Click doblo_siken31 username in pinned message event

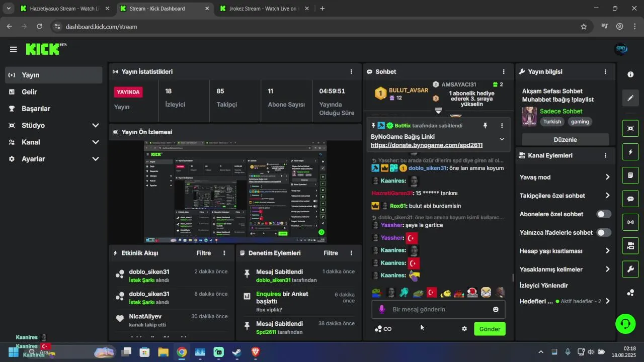273,280
